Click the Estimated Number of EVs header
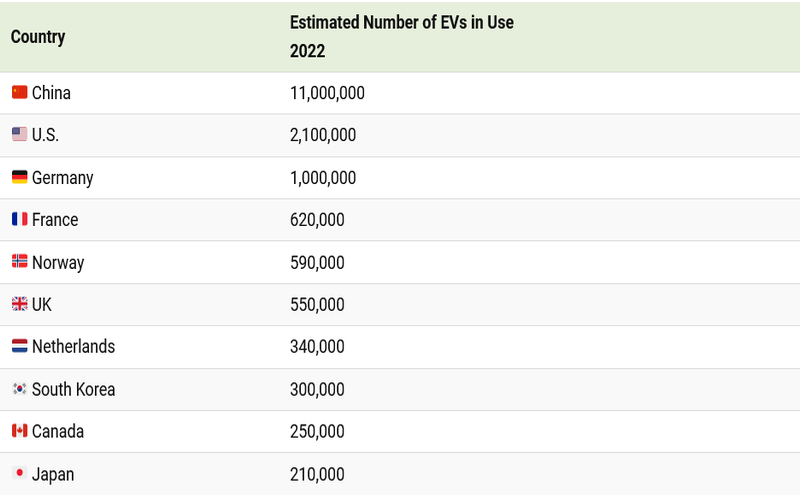The width and height of the screenshot is (800, 500). (x=401, y=22)
